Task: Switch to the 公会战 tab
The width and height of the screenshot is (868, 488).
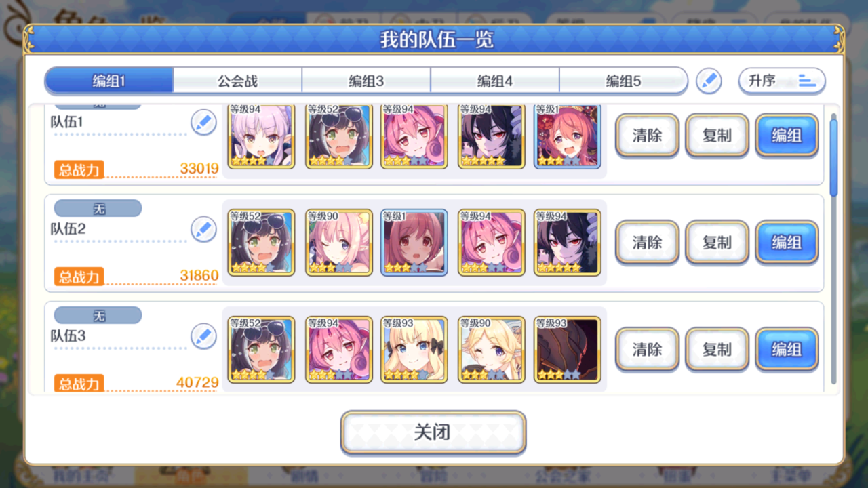Action: [x=237, y=81]
